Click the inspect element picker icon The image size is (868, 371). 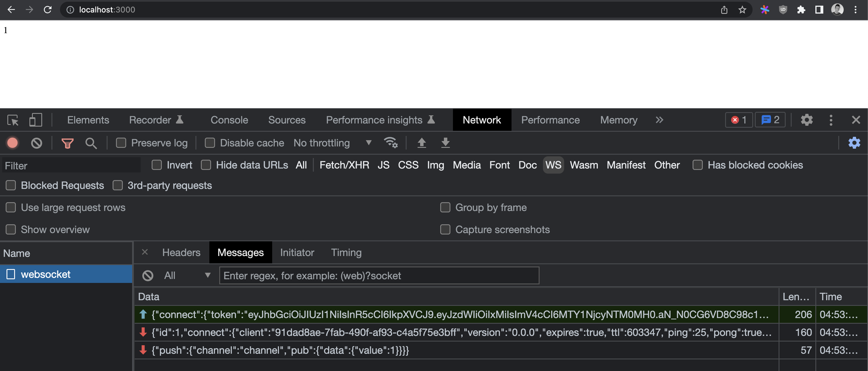(x=13, y=120)
